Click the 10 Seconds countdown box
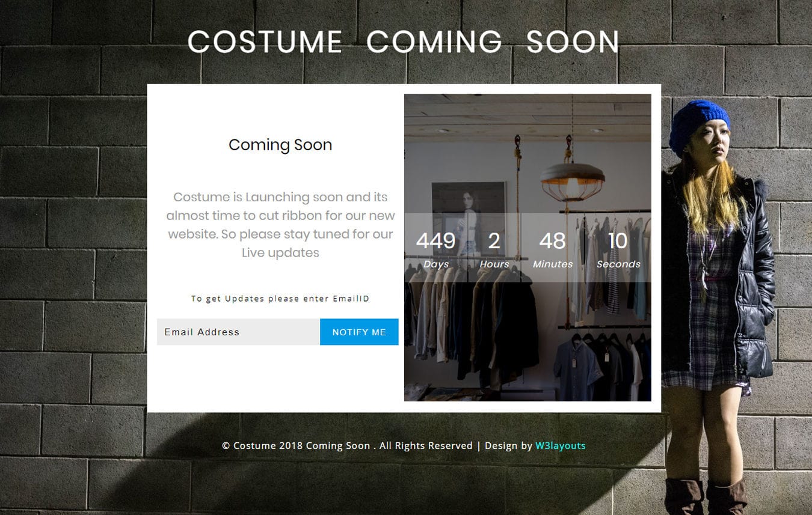 point(618,248)
